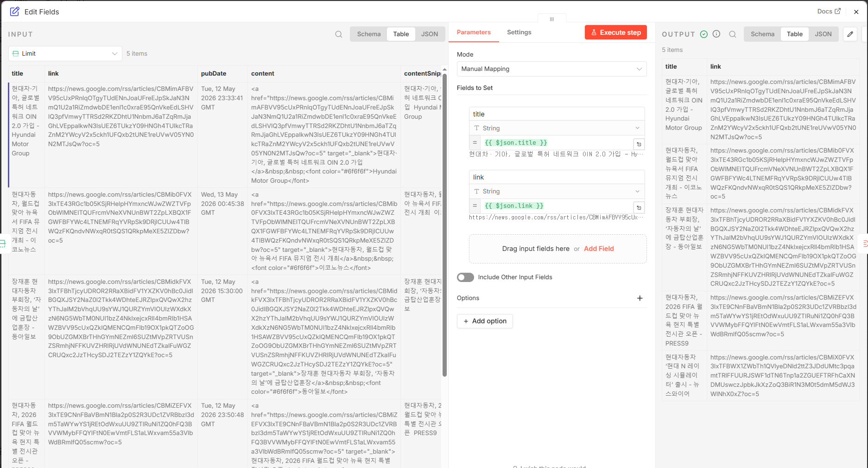Click the Add Field link
This screenshot has height=468, width=868.
[599, 249]
